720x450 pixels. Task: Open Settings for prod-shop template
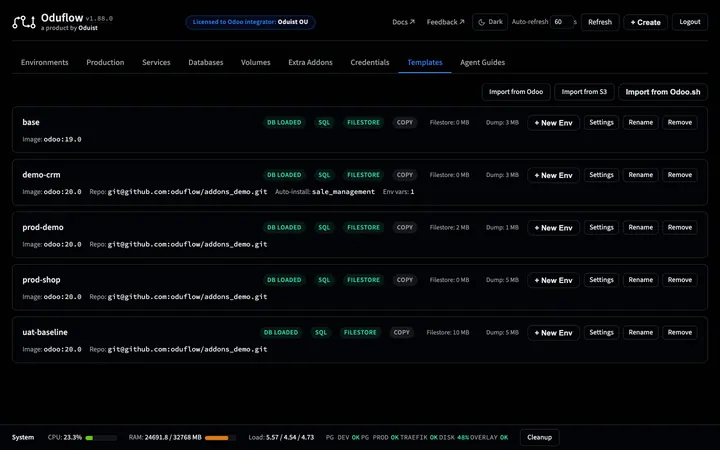pos(601,280)
